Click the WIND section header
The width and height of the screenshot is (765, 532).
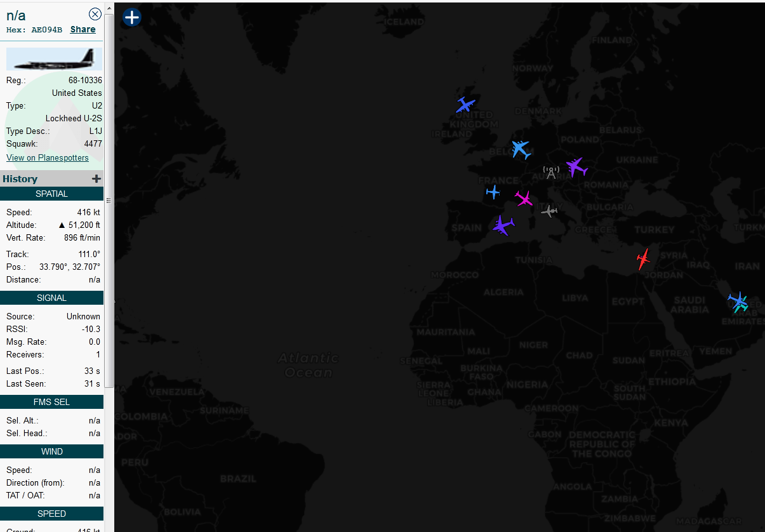pos(51,451)
